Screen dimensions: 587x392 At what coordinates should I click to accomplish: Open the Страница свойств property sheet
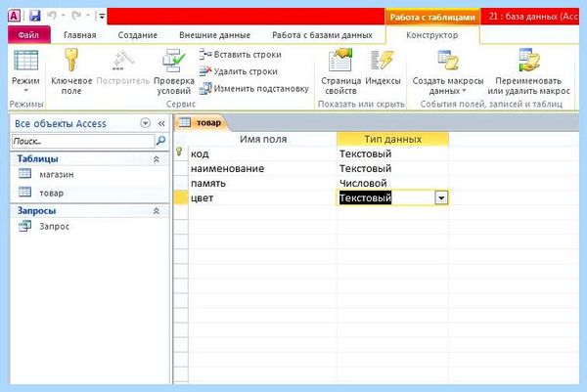[340, 60]
